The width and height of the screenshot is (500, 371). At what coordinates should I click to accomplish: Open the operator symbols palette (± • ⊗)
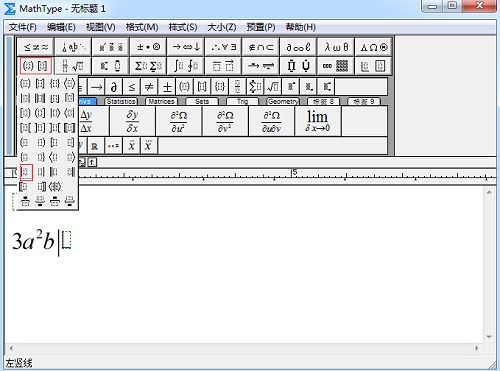click(x=149, y=47)
